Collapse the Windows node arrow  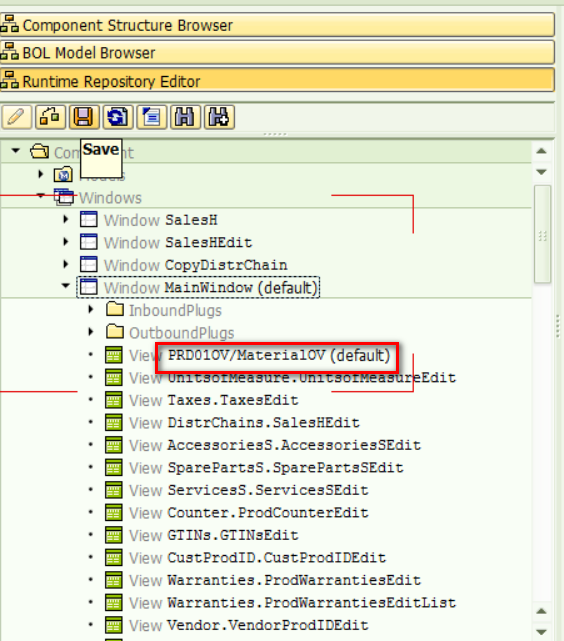pyautogui.click(x=40, y=196)
